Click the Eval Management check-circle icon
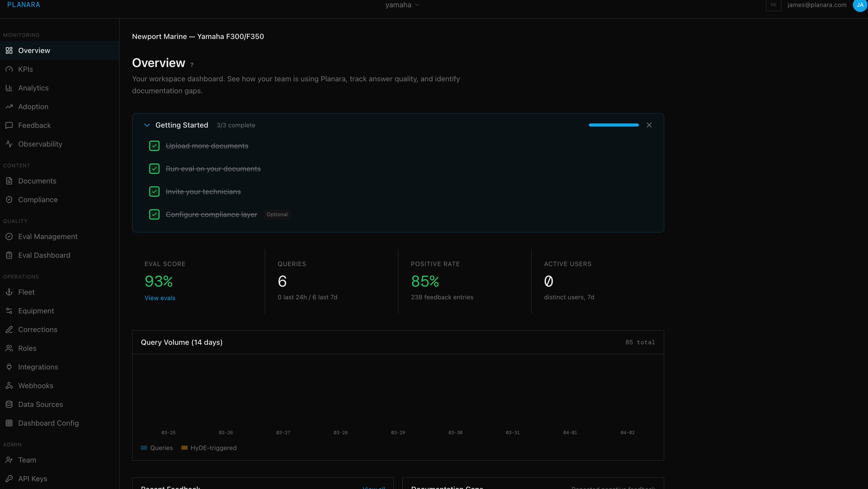 point(9,236)
